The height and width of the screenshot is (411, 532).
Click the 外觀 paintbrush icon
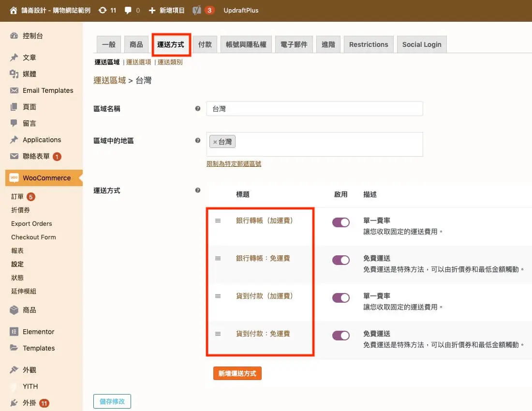[14, 369]
